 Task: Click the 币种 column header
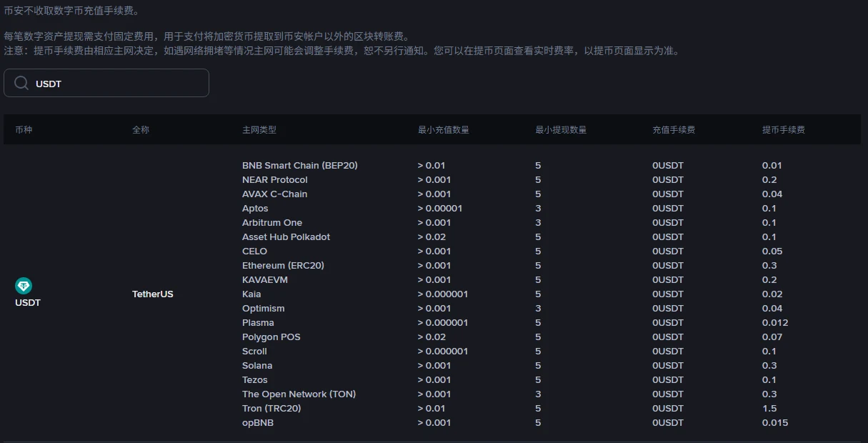[24, 130]
